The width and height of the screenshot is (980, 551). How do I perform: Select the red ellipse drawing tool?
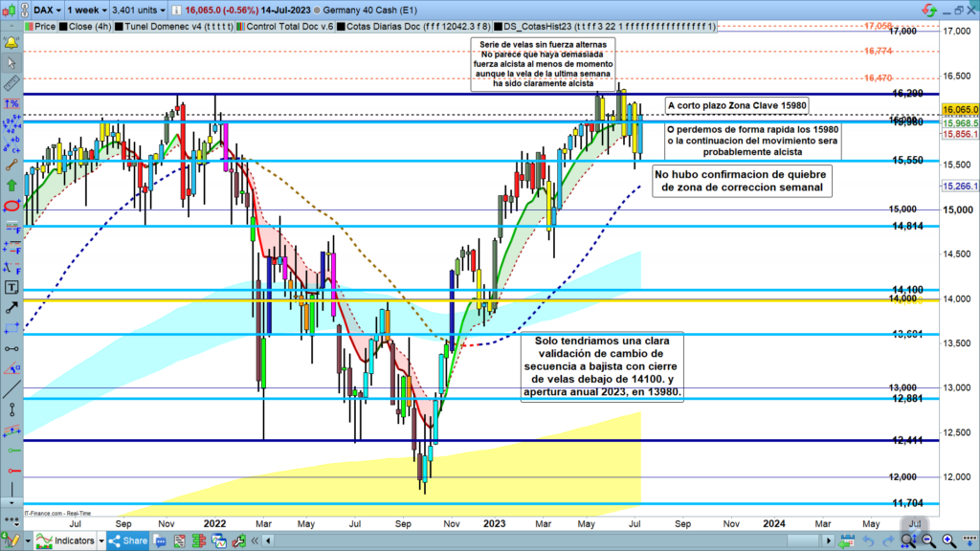coord(12,206)
